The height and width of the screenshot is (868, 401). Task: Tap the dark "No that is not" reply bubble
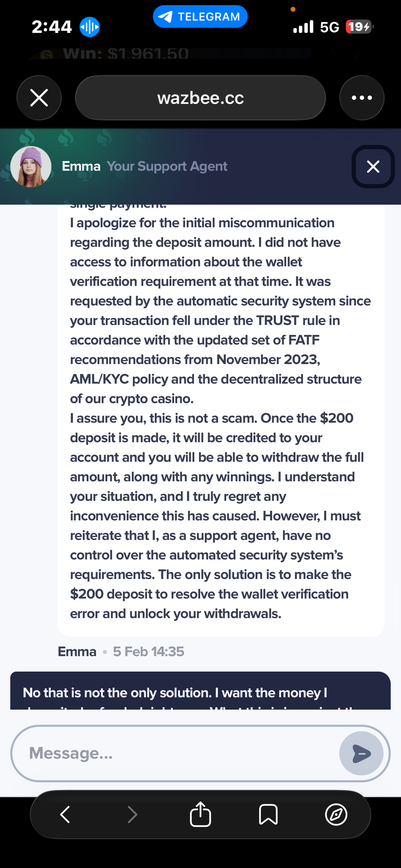click(200, 691)
